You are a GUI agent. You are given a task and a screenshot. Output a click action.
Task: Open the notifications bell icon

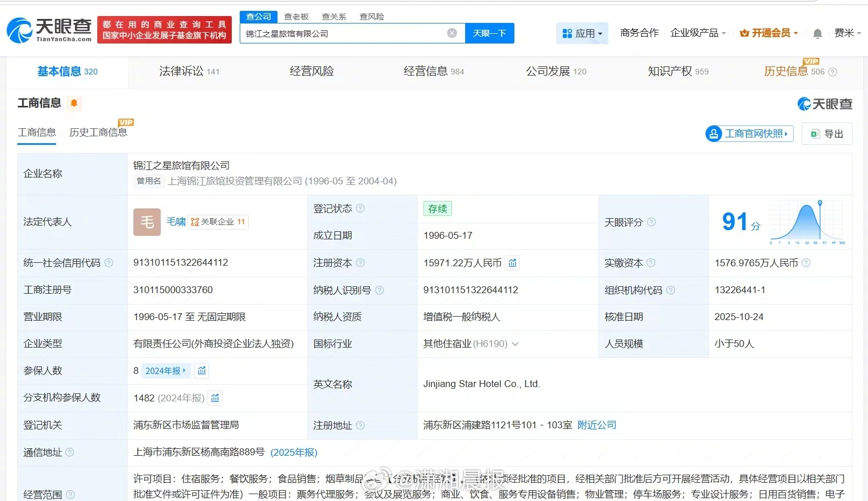tap(818, 33)
